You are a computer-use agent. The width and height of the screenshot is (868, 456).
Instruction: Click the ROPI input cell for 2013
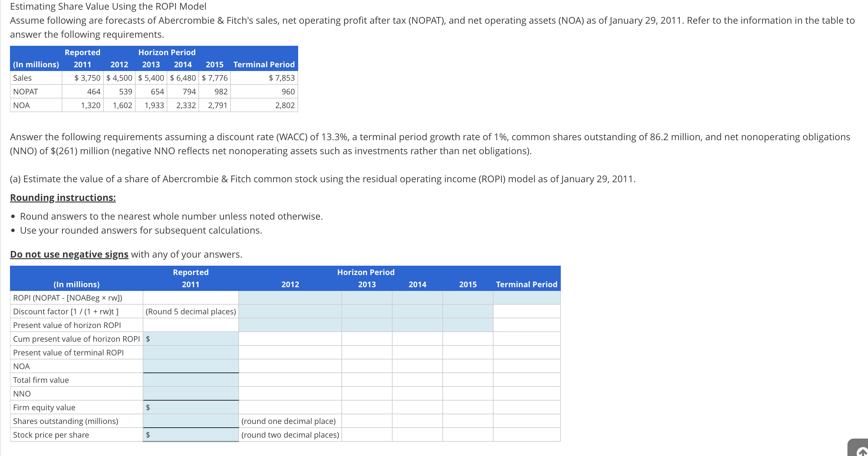coord(367,298)
